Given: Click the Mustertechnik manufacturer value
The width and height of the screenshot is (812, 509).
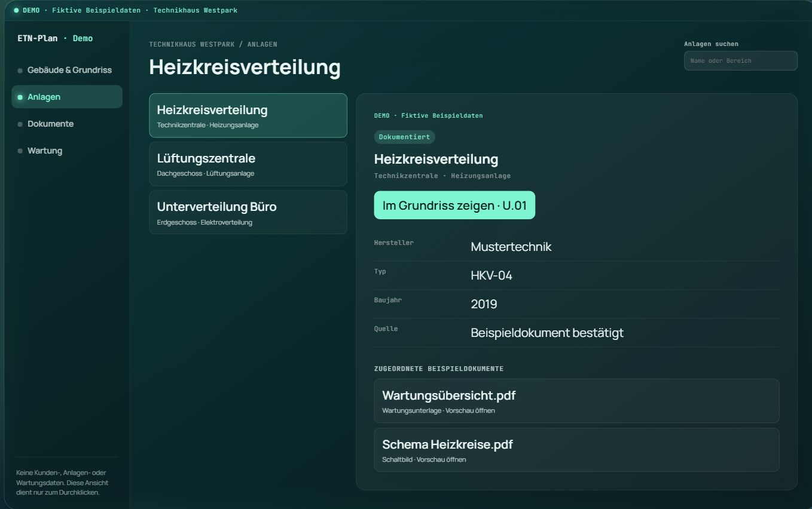Looking at the screenshot, I should pyautogui.click(x=511, y=247).
